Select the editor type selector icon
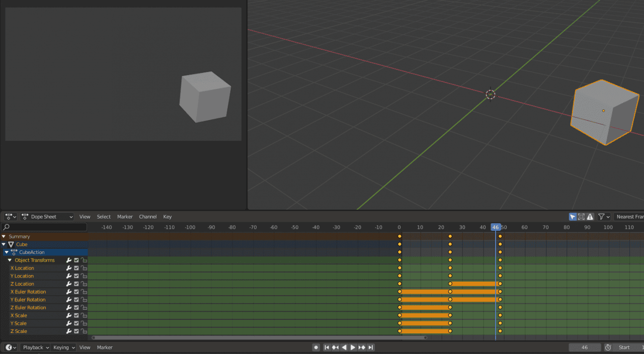This screenshot has height=354, width=644. (x=9, y=216)
